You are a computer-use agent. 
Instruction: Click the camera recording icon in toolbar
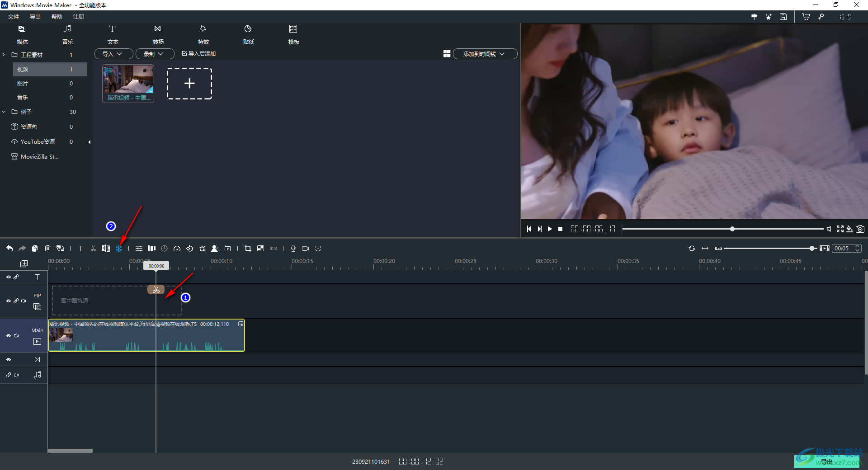tap(306, 248)
